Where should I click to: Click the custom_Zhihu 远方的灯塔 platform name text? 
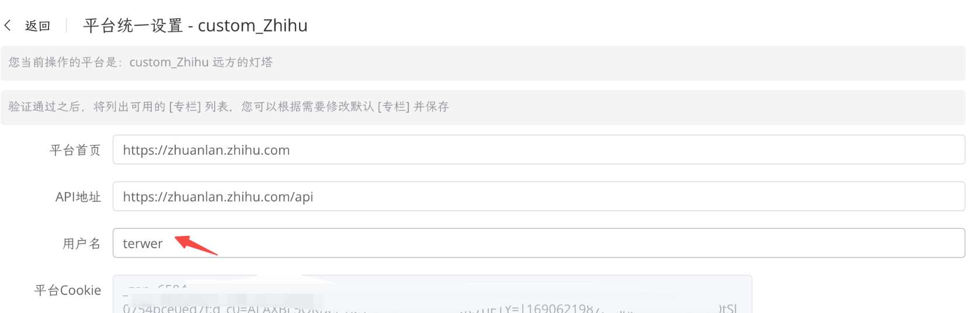[x=201, y=62]
